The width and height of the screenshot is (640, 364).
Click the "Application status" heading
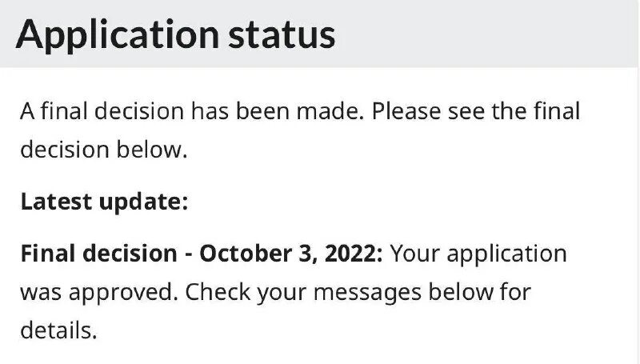pos(175,34)
